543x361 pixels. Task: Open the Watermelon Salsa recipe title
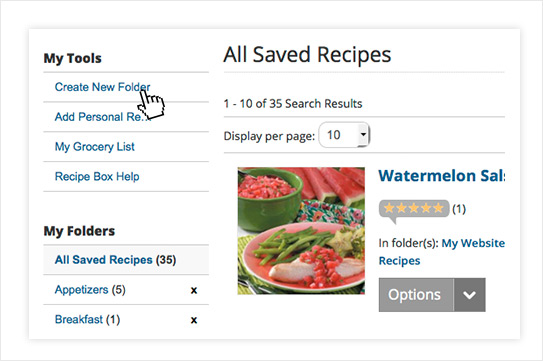(442, 176)
